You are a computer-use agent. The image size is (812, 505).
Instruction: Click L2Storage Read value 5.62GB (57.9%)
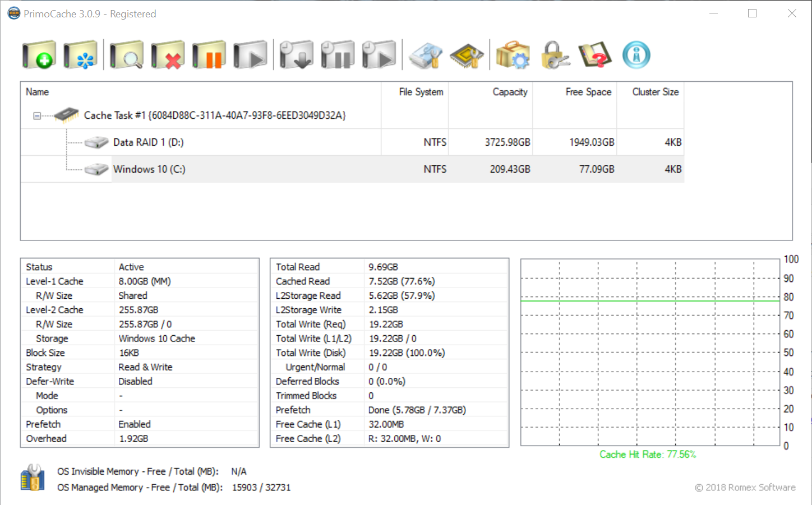point(402,296)
